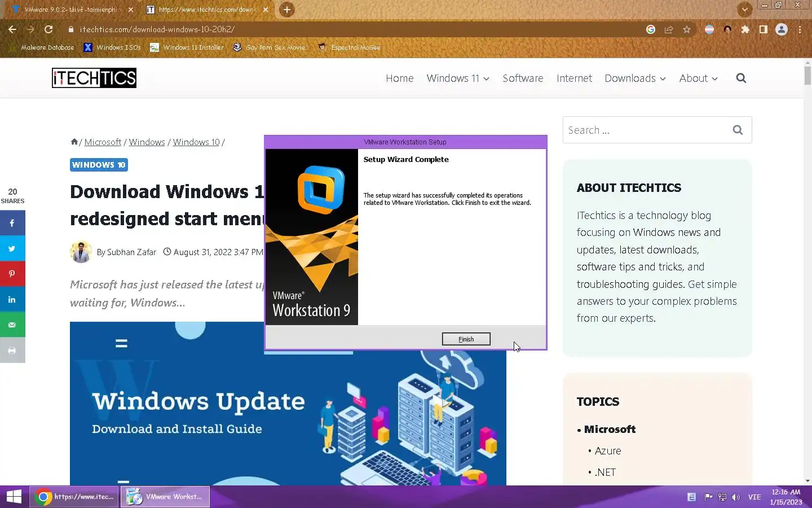Open the Windows Start button
The width and height of the screenshot is (812, 508).
pos(14,497)
